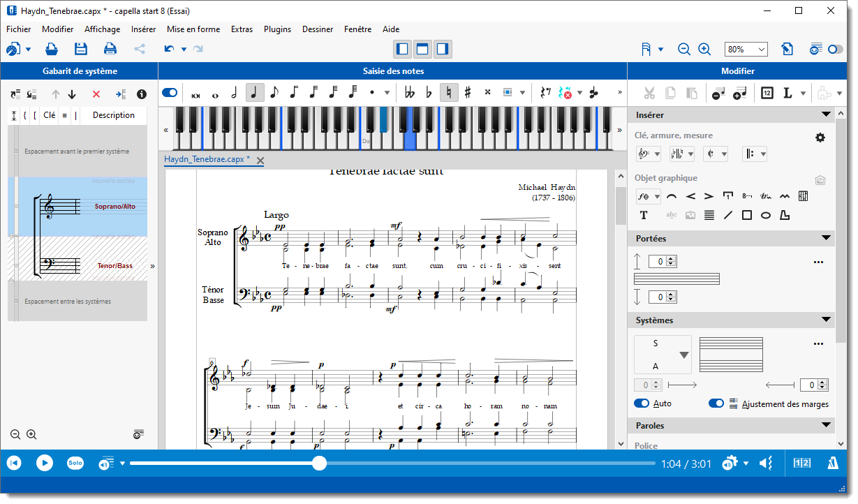Insert a decrescendo hairpin
This screenshot has height=504, width=858.
(709, 196)
